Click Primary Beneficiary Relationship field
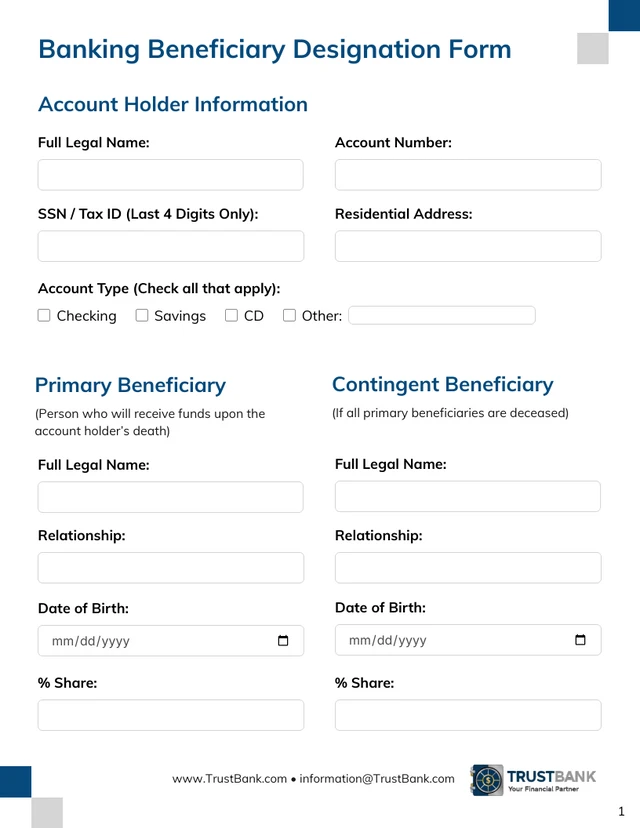 pyautogui.click(x=170, y=568)
